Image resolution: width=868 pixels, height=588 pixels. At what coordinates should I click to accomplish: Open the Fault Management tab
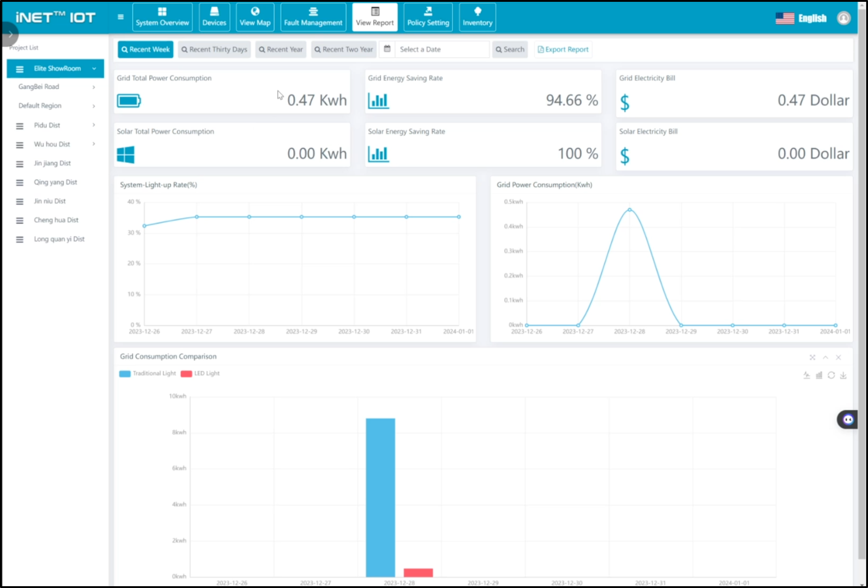[x=313, y=17]
